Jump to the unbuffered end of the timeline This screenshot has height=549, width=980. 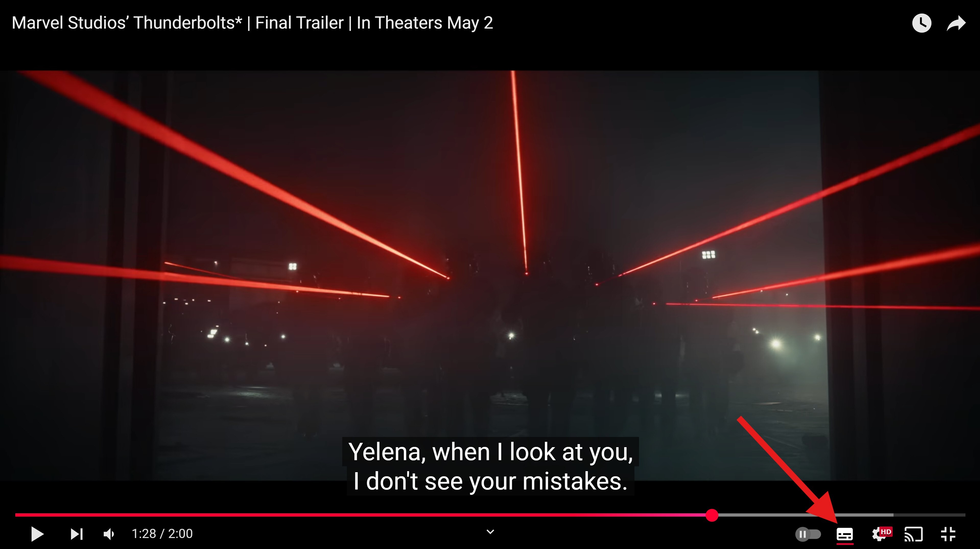point(929,515)
